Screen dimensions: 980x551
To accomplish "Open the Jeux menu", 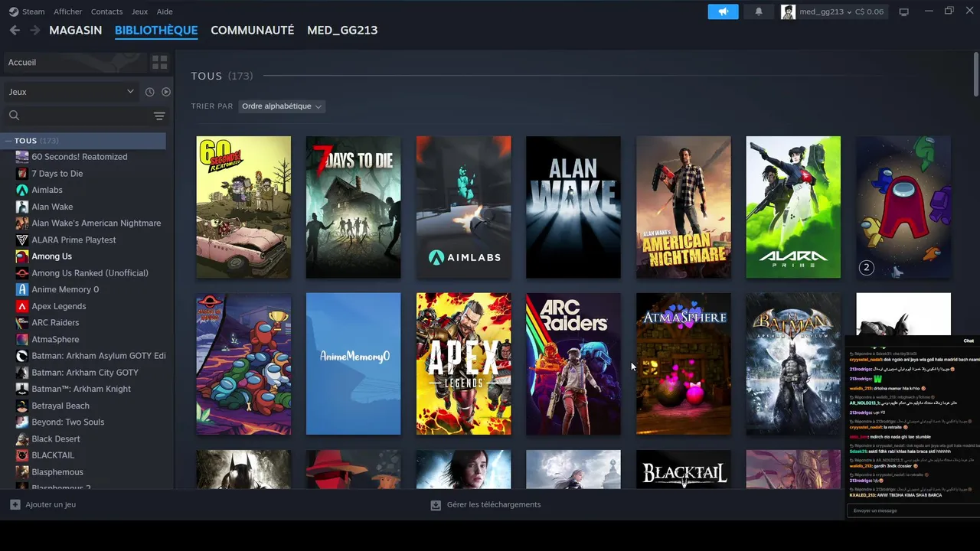I will pos(139,11).
